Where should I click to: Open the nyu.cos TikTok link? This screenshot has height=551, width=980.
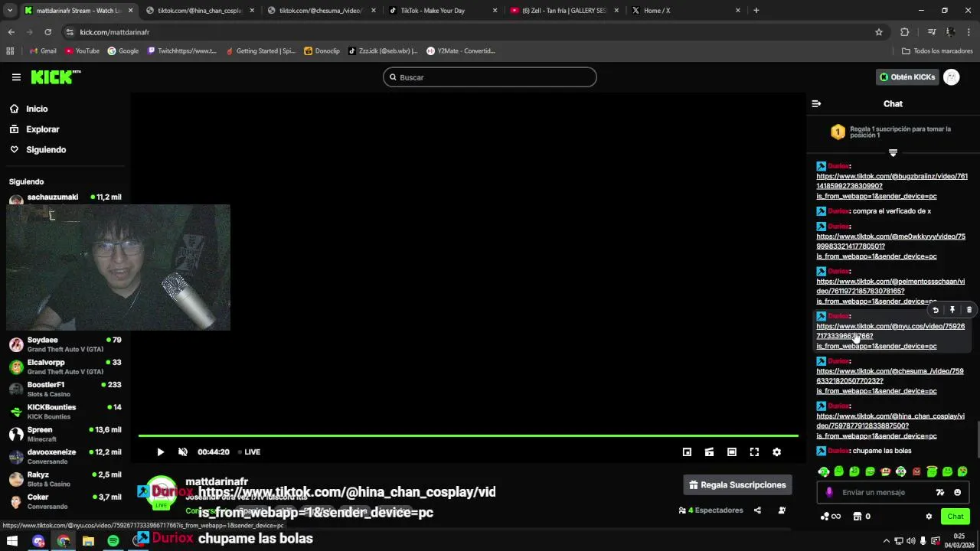point(890,336)
